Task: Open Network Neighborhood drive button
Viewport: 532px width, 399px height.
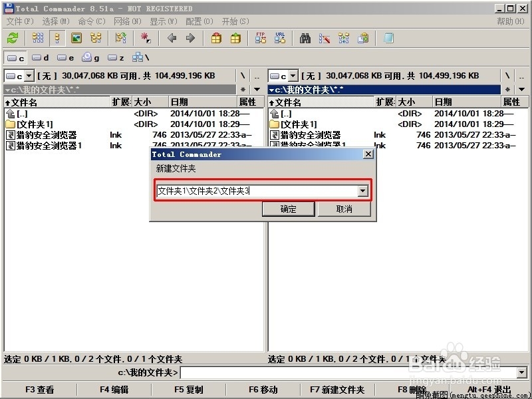Action: click(140, 58)
